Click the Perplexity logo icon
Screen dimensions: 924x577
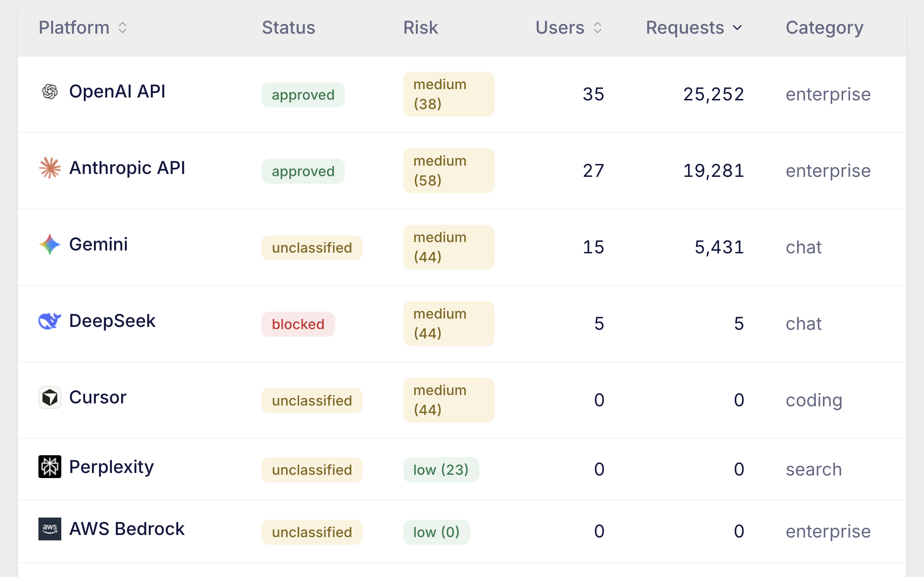(x=50, y=466)
